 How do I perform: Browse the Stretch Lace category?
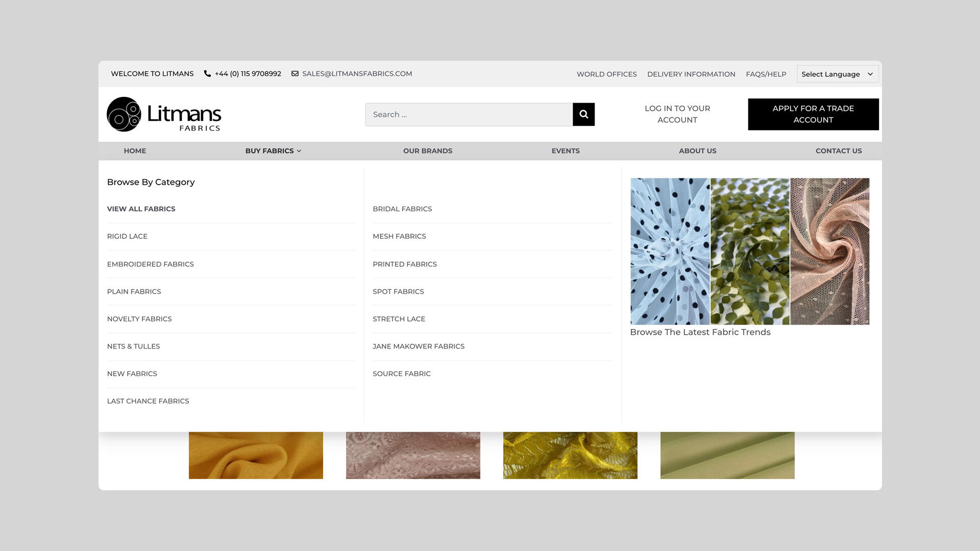399,319
